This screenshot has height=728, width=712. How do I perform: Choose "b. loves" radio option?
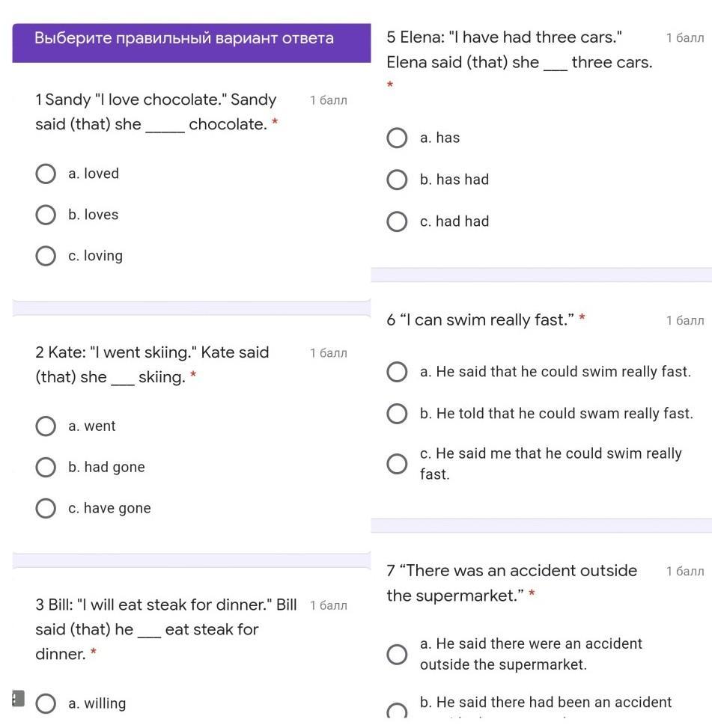pos(46,215)
